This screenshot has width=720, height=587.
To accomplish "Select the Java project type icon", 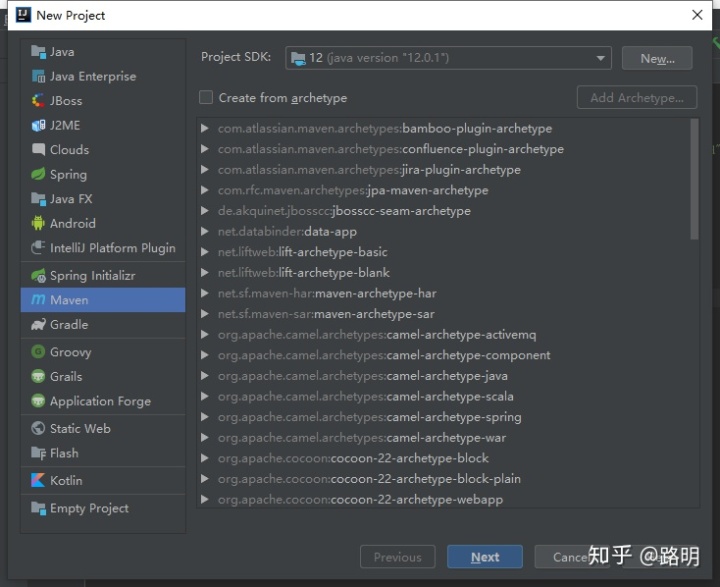I will tap(38, 52).
